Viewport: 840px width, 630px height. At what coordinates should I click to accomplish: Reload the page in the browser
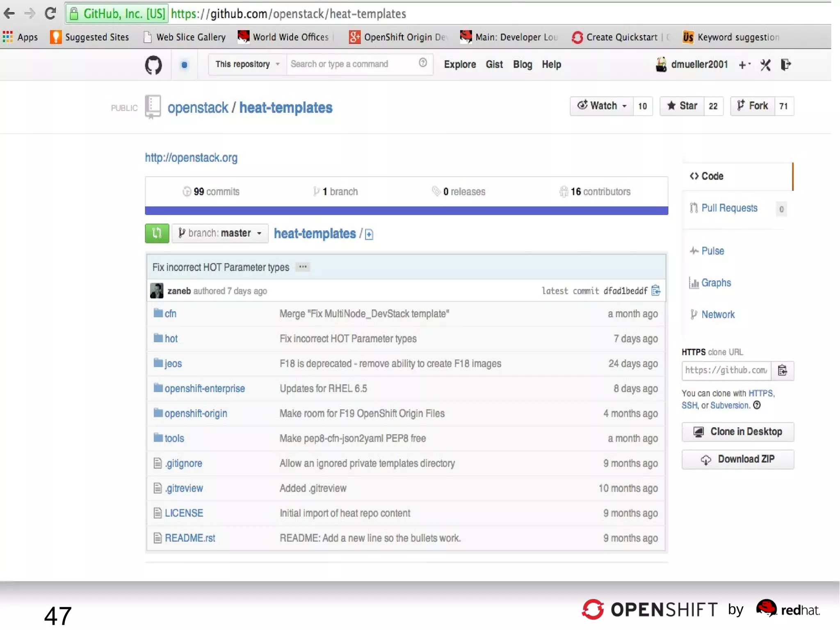tap(50, 14)
